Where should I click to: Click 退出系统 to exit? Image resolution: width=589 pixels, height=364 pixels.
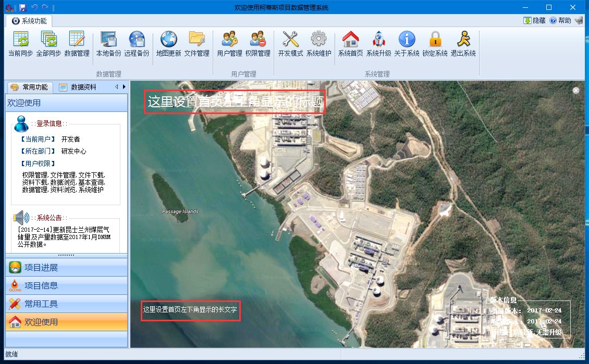[x=463, y=40]
